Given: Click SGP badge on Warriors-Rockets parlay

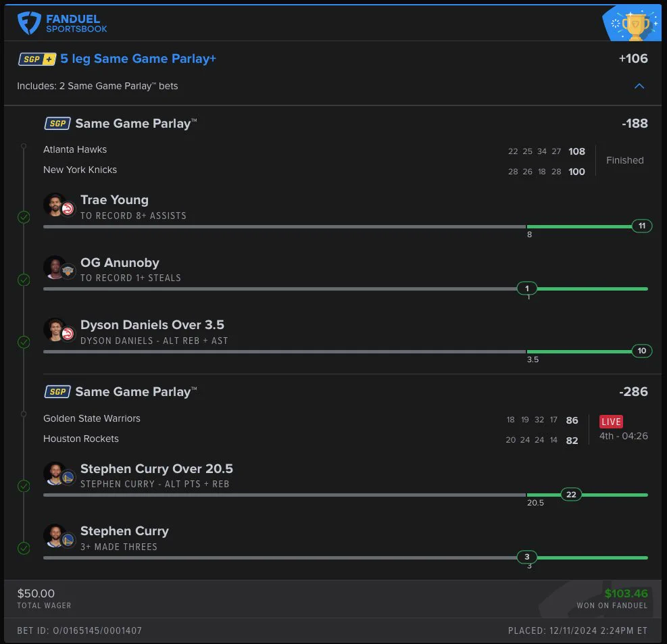Looking at the screenshot, I should point(57,392).
